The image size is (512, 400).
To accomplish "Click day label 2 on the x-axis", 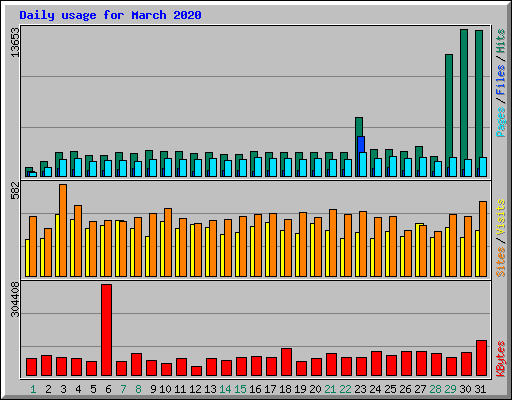I will [x=48, y=389].
